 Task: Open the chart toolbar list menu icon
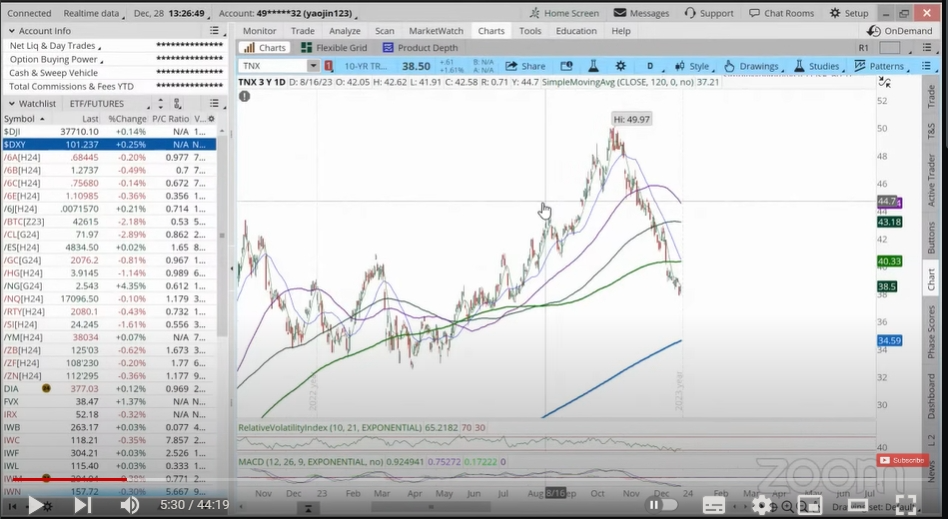pos(926,66)
